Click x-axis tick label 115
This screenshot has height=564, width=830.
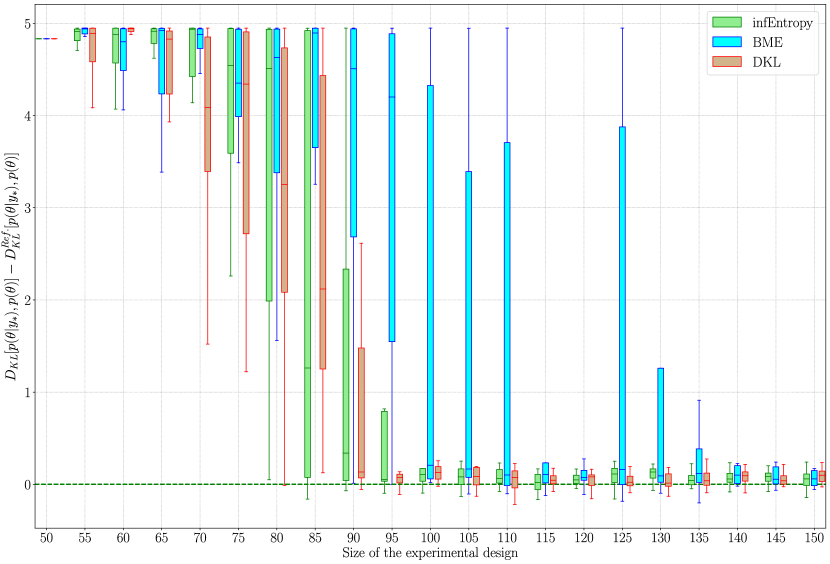pos(545,538)
